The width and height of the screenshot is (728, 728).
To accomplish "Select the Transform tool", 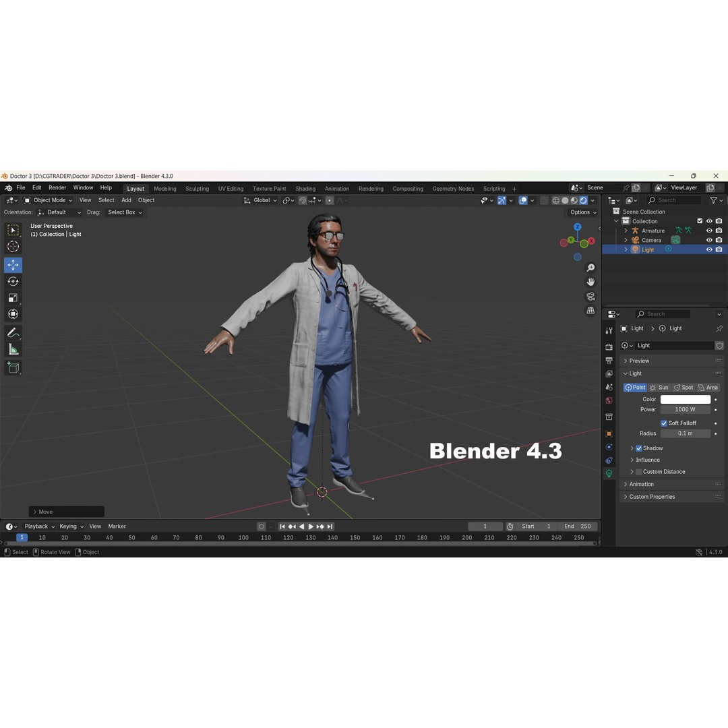I will point(13,314).
